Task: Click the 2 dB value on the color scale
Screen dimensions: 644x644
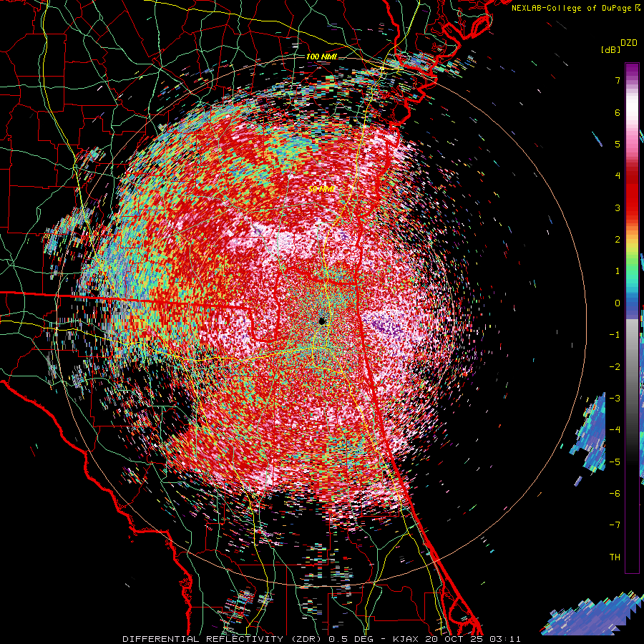Action: 618,240
